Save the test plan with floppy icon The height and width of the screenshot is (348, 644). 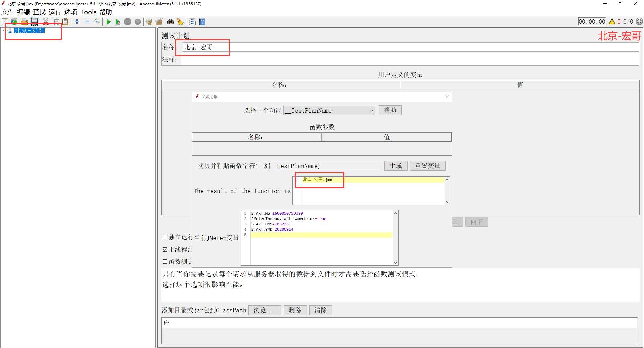[34, 22]
